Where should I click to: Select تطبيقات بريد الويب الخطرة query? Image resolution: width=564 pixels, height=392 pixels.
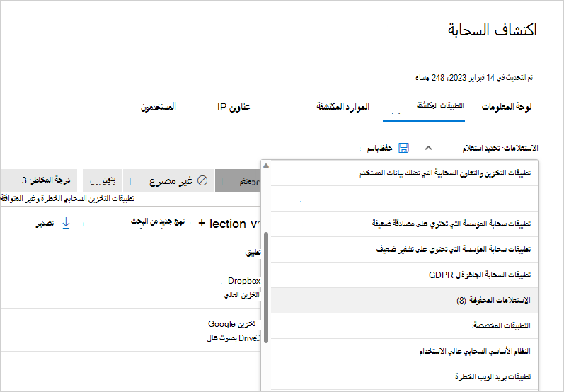tap(404, 377)
